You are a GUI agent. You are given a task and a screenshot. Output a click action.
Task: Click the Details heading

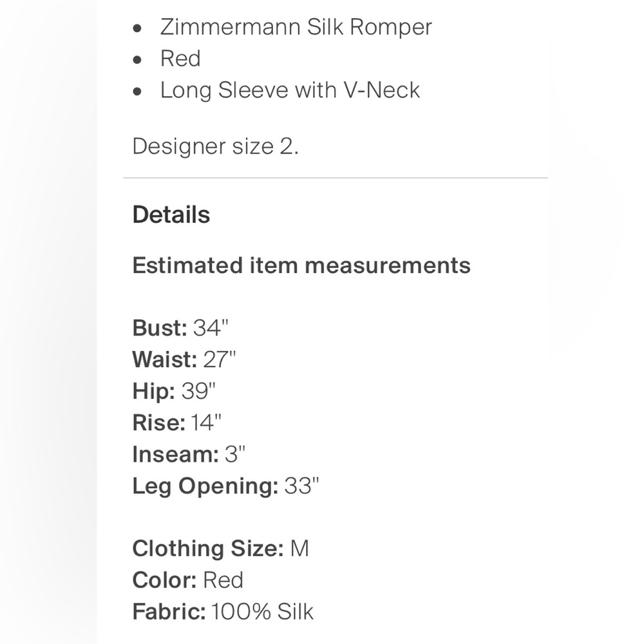pyautogui.click(x=171, y=214)
